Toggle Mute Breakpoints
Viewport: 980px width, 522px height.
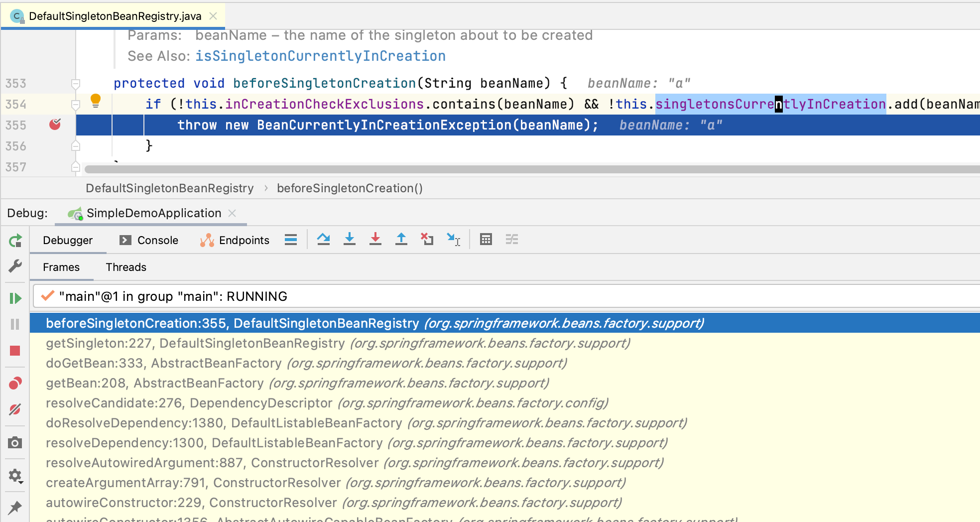click(x=15, y=409)
